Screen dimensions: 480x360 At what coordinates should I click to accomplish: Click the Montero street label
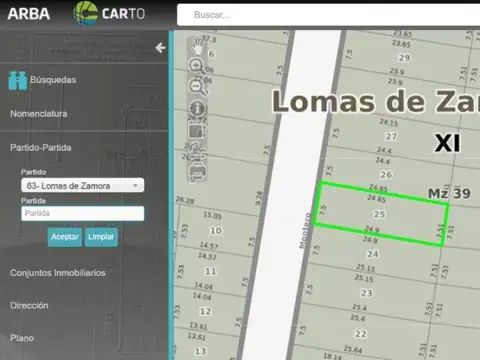click(x=304, y=230)
